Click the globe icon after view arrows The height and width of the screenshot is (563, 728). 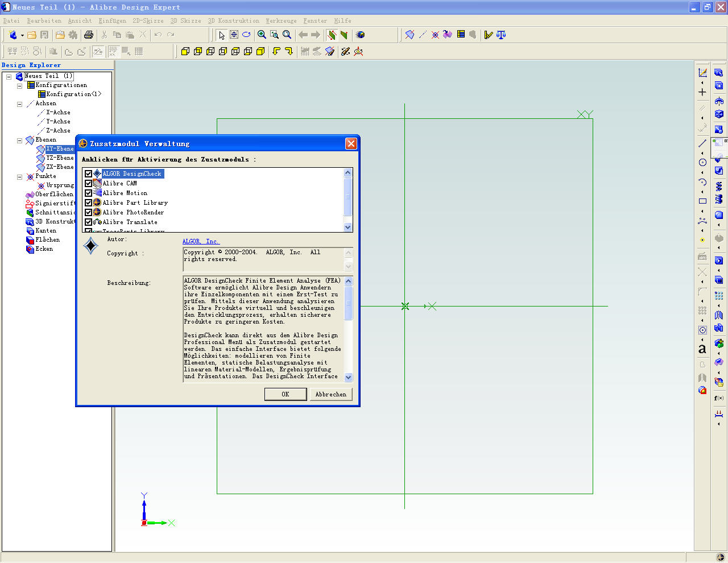360,35
